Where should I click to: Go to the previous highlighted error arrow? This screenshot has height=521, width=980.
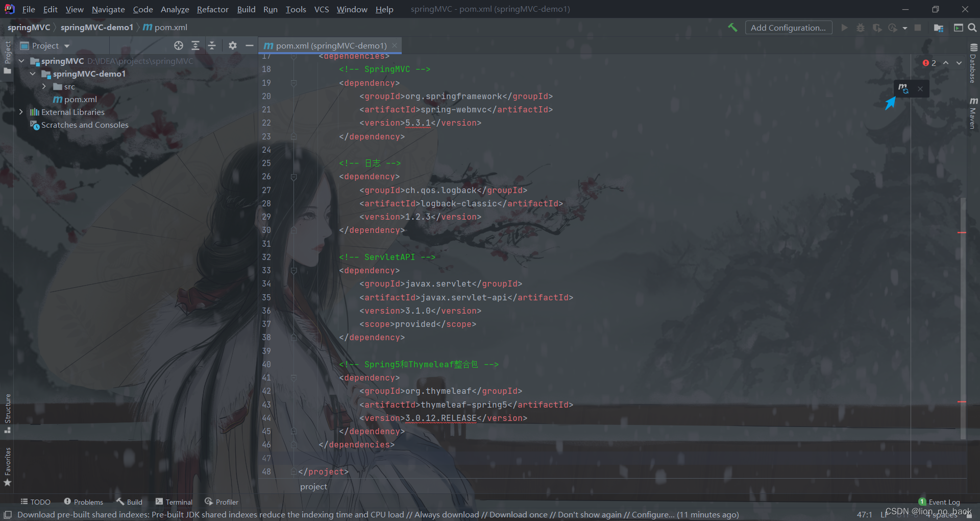coord(946,63)
